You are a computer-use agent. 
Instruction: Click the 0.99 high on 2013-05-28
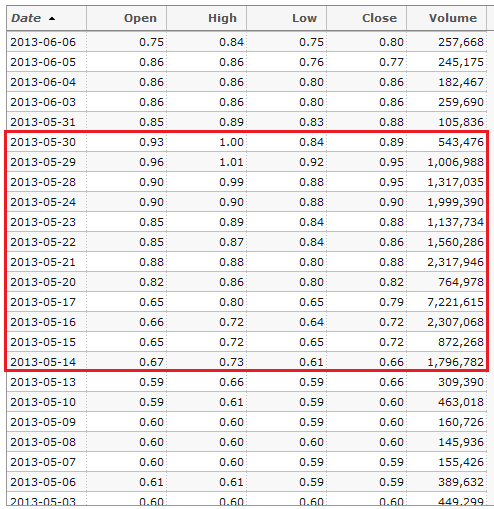(231, 182)
